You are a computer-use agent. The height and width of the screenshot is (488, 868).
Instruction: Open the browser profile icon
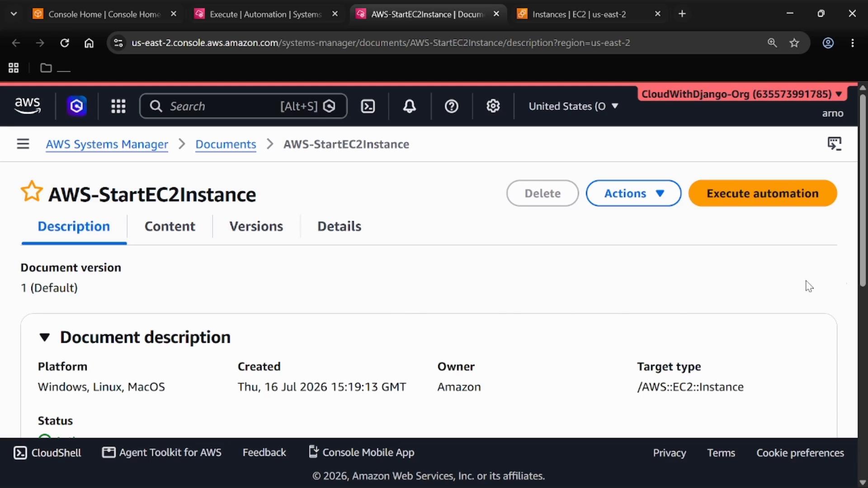(828, 43)
